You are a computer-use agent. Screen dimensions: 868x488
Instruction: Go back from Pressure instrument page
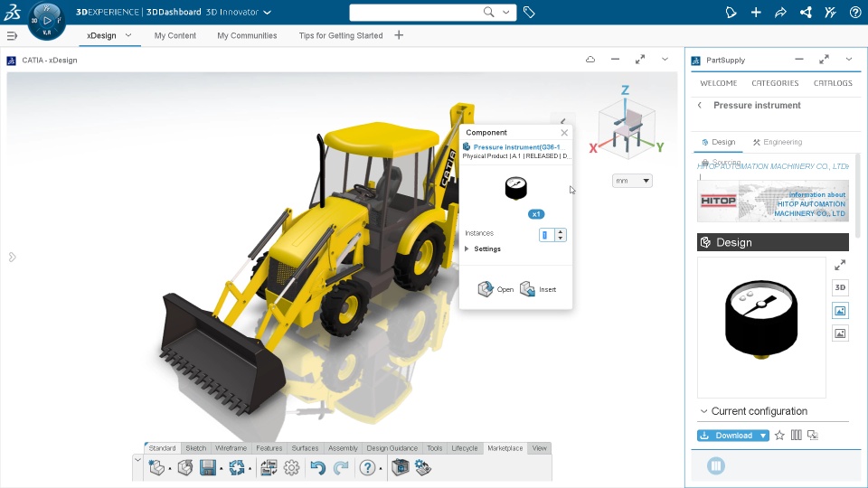700,105
